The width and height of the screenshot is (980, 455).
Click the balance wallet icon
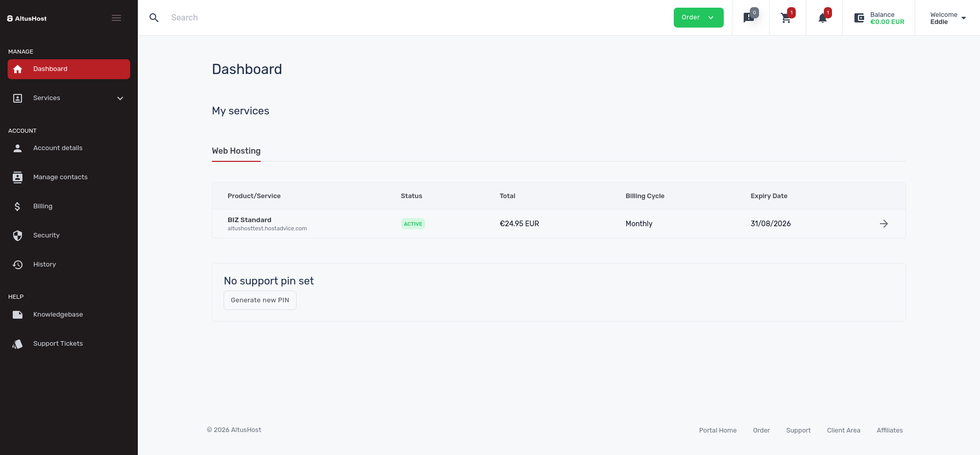[x=860, y=18]
